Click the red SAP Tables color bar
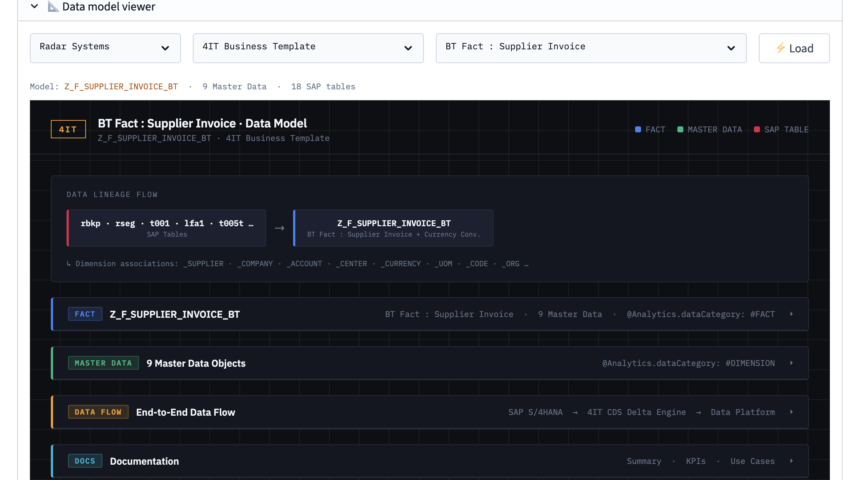 (68, 228)
